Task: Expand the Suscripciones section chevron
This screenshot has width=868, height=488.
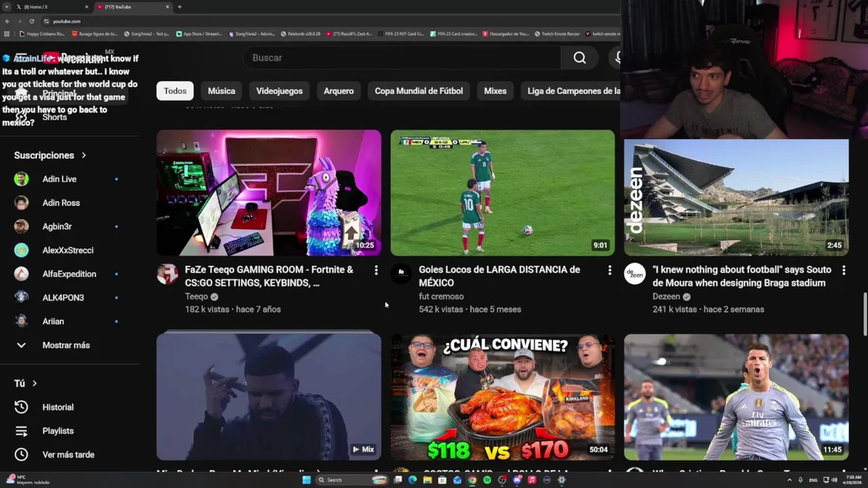Action: [83, 156]
